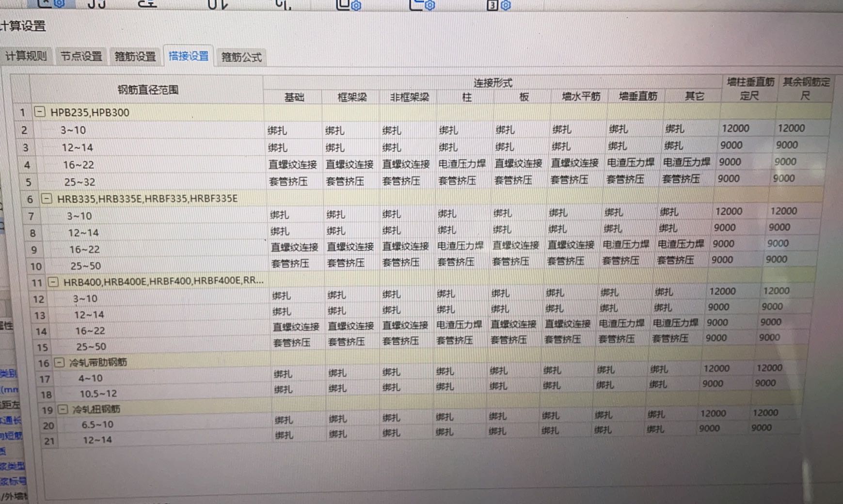Click the 钢筋直径范围 column header

(148, 90)
